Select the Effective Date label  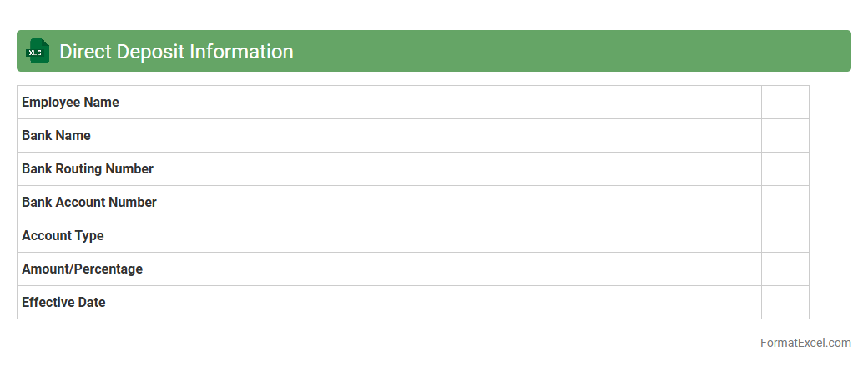pos(63,303)
